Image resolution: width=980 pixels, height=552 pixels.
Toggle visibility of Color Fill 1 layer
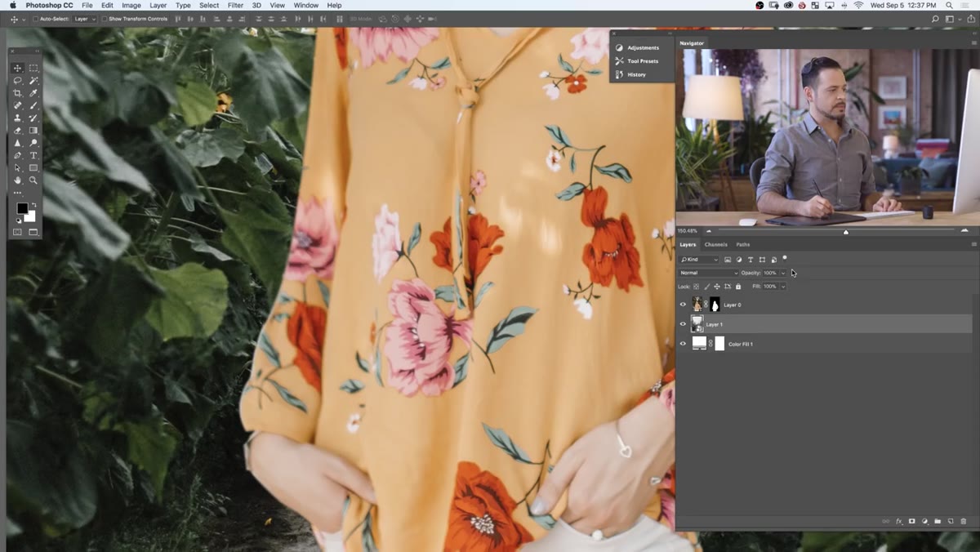(684, 344)
